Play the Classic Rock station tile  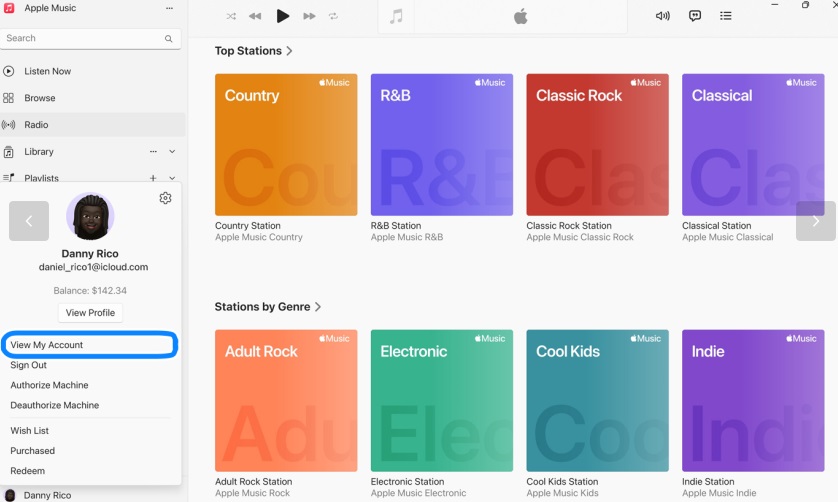(x=598, y=145)
